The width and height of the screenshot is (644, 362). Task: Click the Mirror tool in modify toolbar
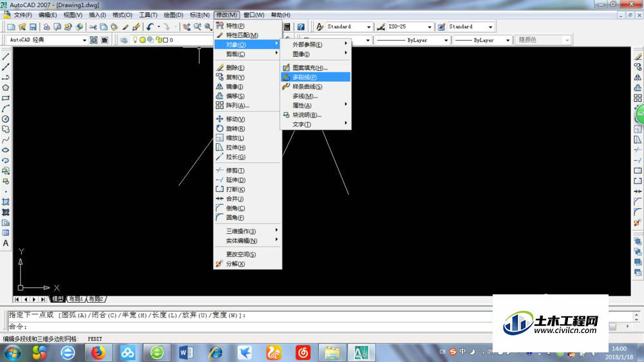coord(638,77)
